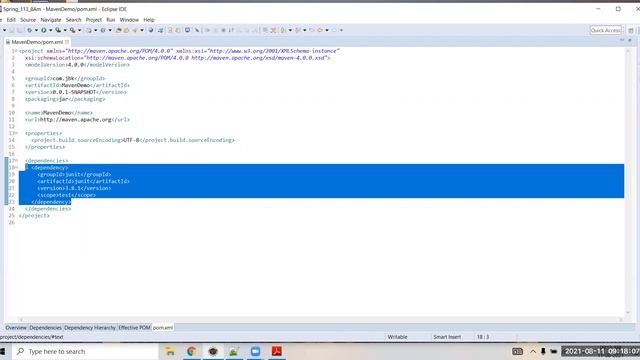This screenshot has height=360, width=640.
Task: Click the Forward navigation arrow icon
Action: point(335,30)
